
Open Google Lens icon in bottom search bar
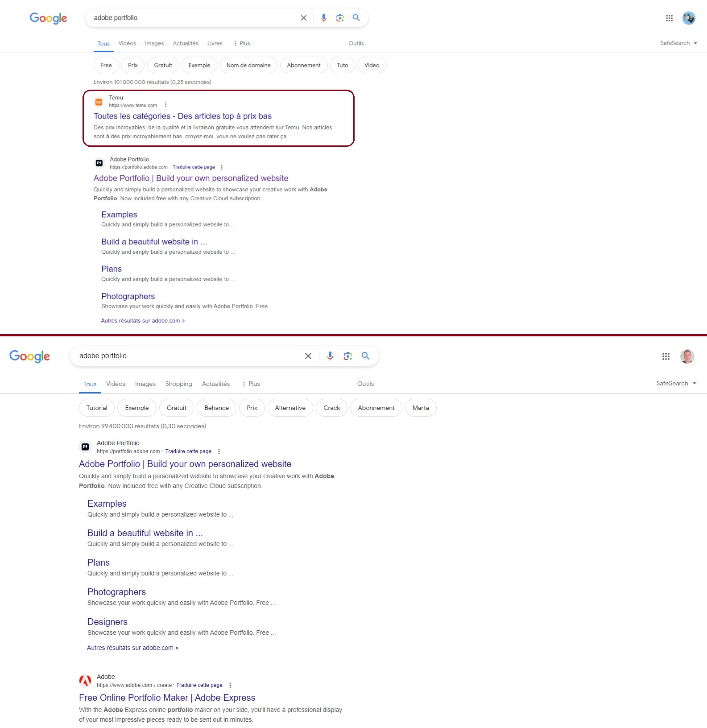[x=348, y=356]
